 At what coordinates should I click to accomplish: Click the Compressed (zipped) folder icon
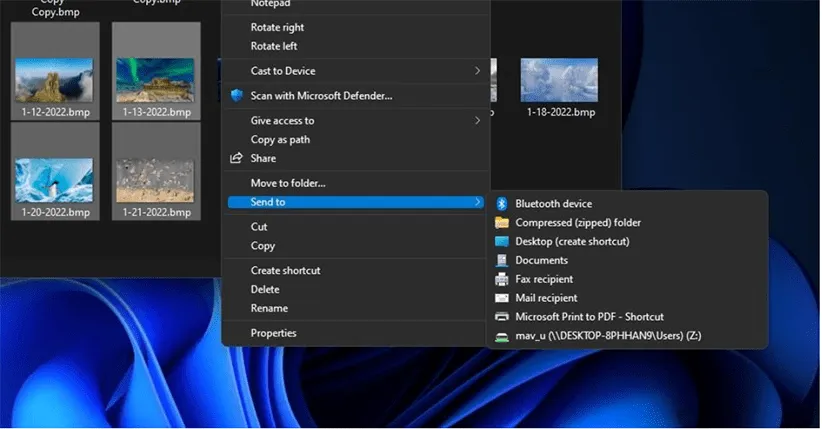click(502, 223)
